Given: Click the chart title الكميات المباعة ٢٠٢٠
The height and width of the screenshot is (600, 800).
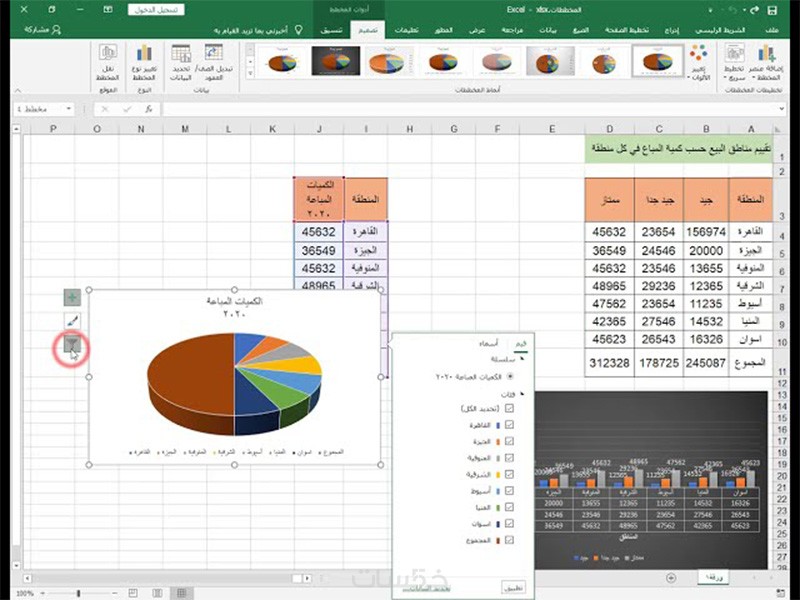Looking at the screenshot, I should pyautogui.click(x=234, y=307).
